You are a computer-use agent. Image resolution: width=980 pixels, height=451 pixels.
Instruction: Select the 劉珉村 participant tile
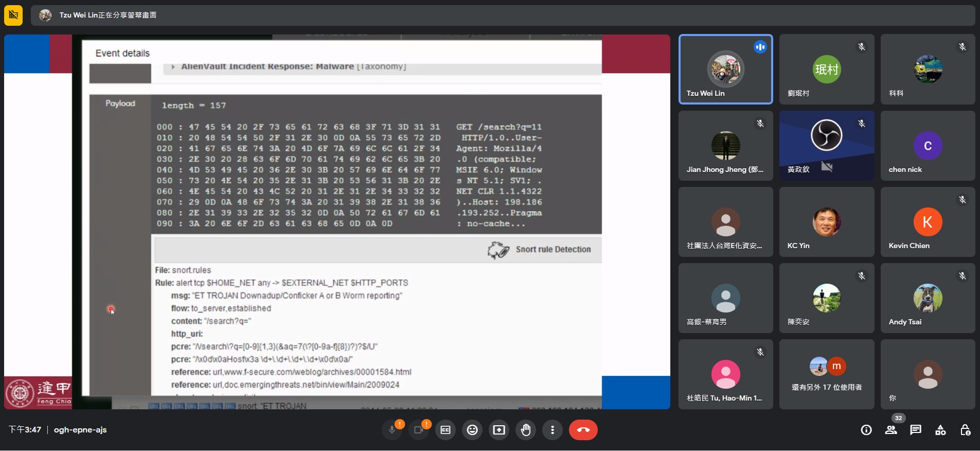coord(827,70)
